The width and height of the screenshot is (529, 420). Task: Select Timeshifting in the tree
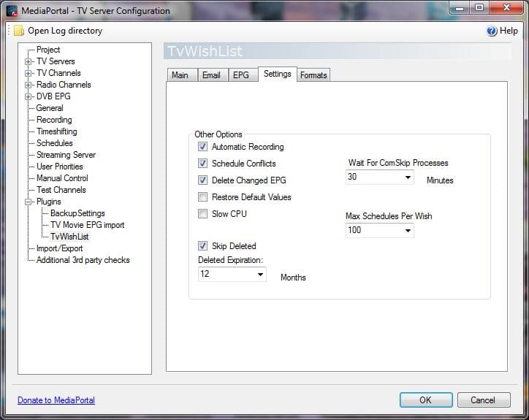click(x=57, y=131)
